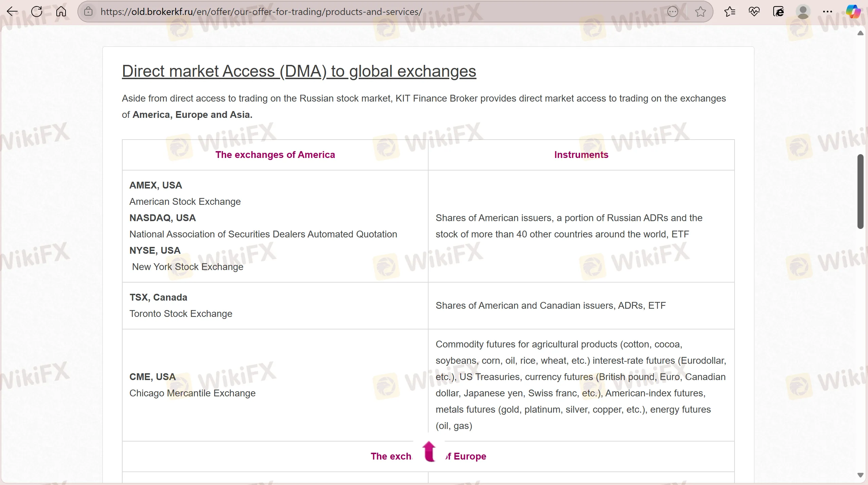Reload the current page

[x=37, y=12]
